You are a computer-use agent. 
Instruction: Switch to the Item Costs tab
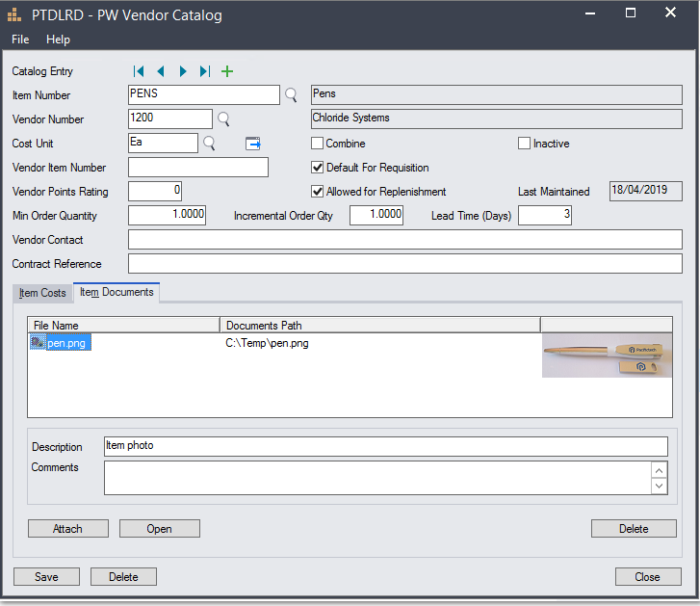[x=42, y=293]
